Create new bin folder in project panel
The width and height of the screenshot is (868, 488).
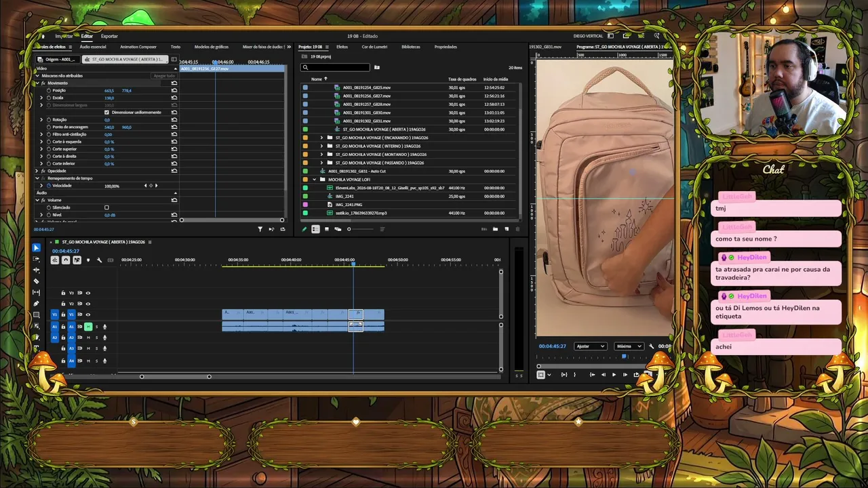point(495,229)
